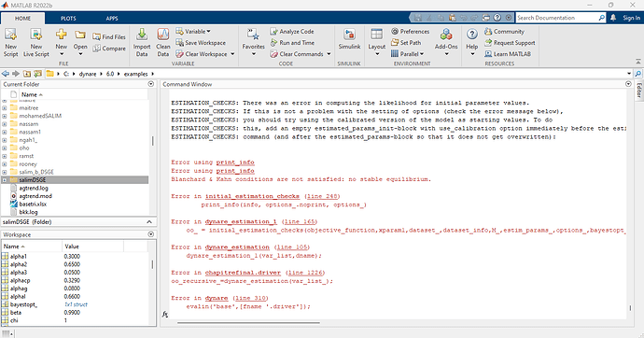Launch Simulink
Screen dimensions: 644x338
pos(349,40)
